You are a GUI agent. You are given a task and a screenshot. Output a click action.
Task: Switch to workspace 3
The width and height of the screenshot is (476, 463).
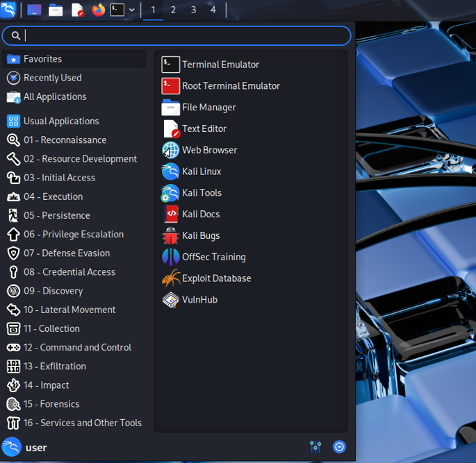pos(193,10)
